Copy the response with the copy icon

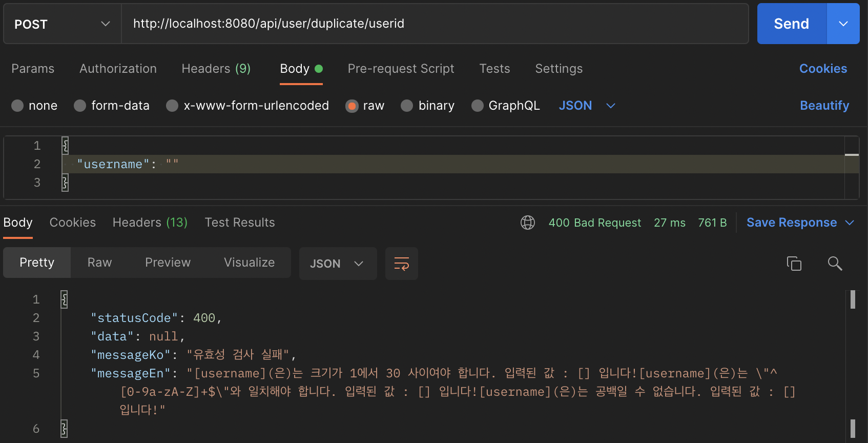(794, 264)
